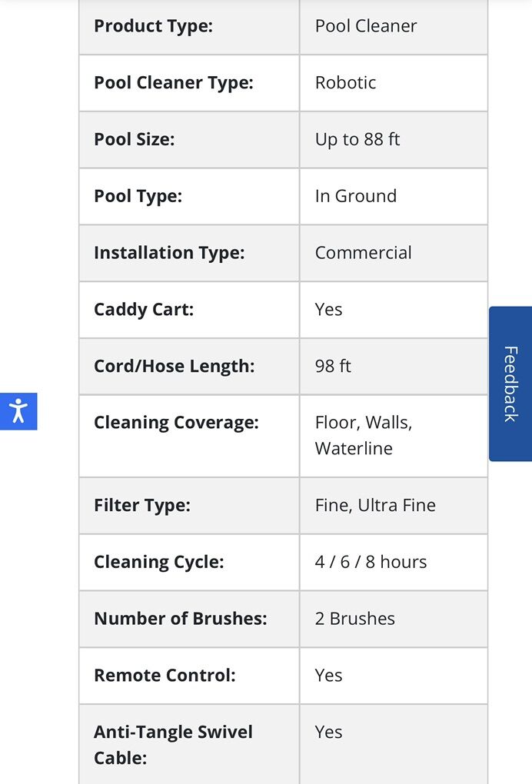Click the Product Type label cell
Screen dimensions: 532x784
[x=153, y=26]
